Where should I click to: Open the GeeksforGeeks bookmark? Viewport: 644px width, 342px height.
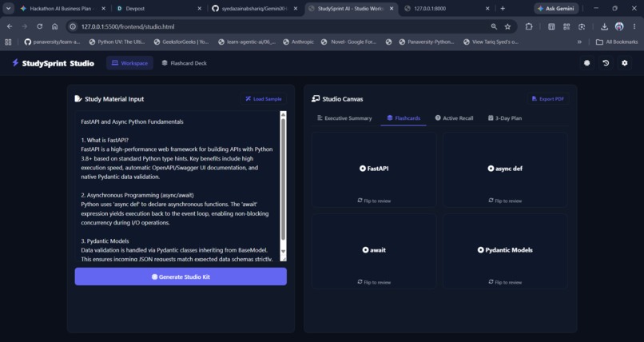181,42
